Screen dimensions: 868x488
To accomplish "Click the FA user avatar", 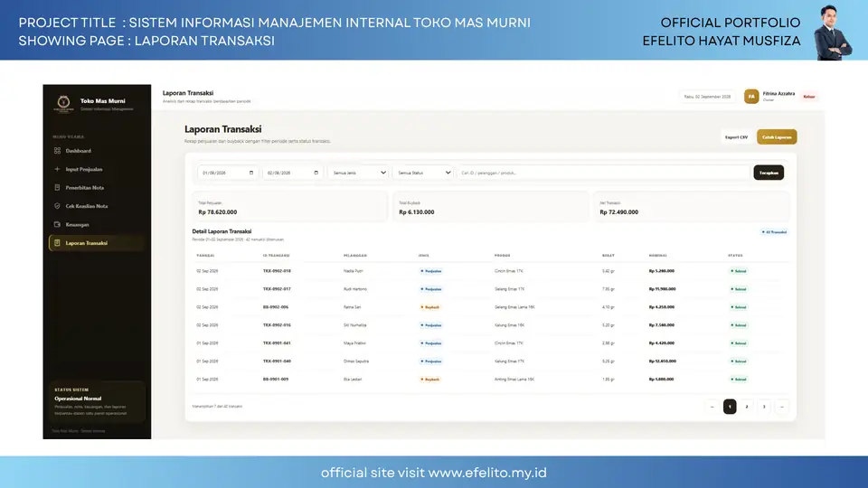I will [x=751, y=97].
